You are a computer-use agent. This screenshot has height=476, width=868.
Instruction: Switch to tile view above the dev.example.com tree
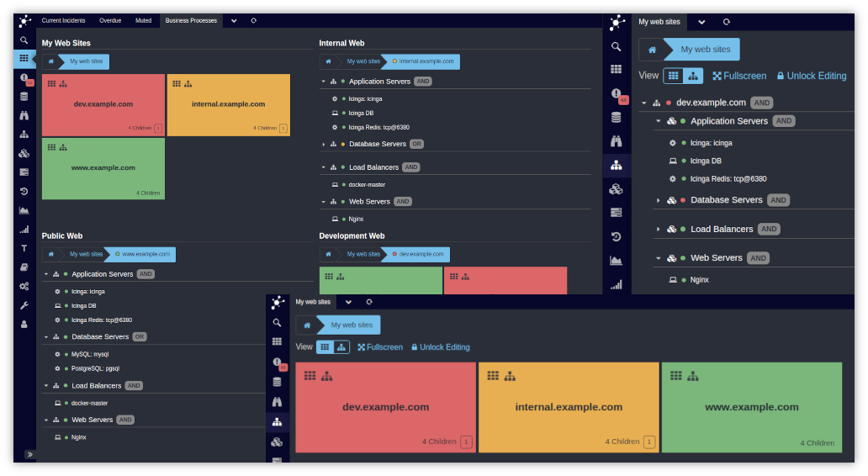coord(673,76)
